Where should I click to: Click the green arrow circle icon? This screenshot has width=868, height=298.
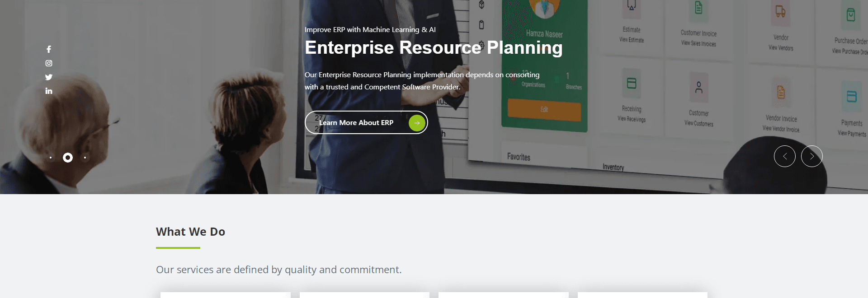click(x=417, y=123)
